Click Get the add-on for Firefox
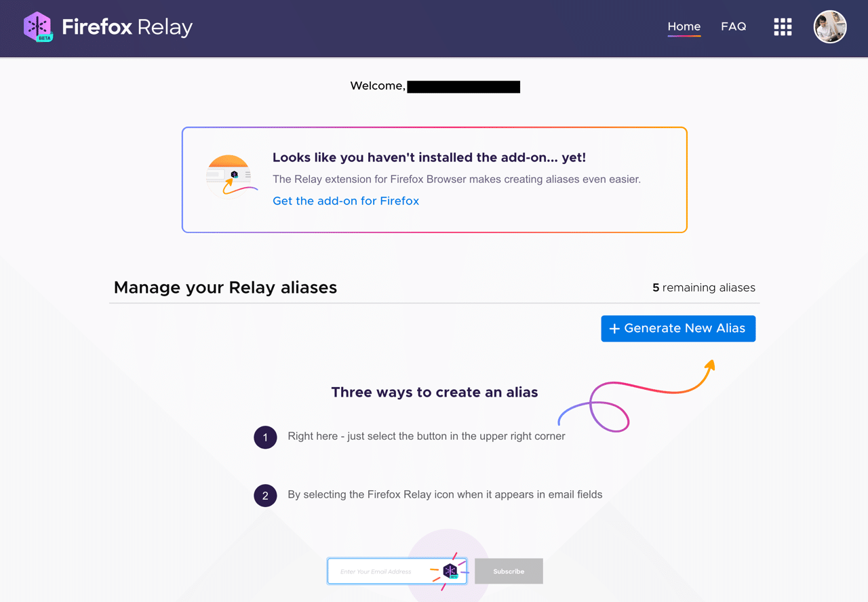868x602 pixels. [x=346, y=201]
